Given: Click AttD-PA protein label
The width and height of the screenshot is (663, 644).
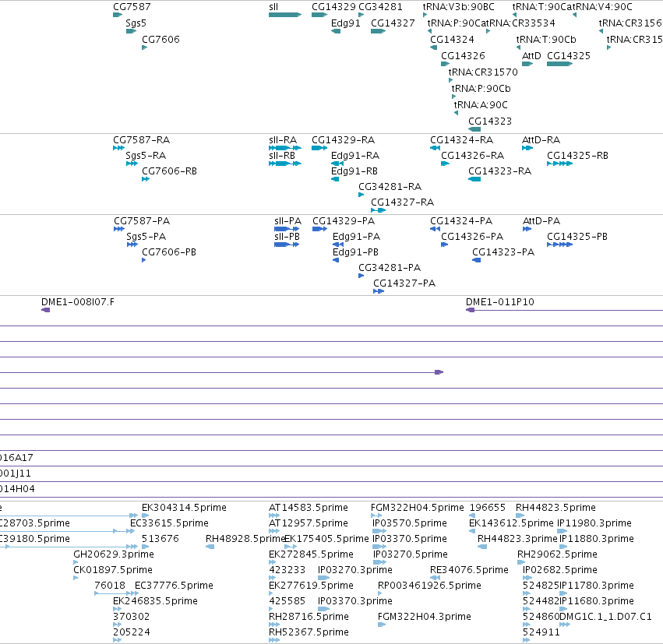Looking at the screenshot, I should [541, 221].
